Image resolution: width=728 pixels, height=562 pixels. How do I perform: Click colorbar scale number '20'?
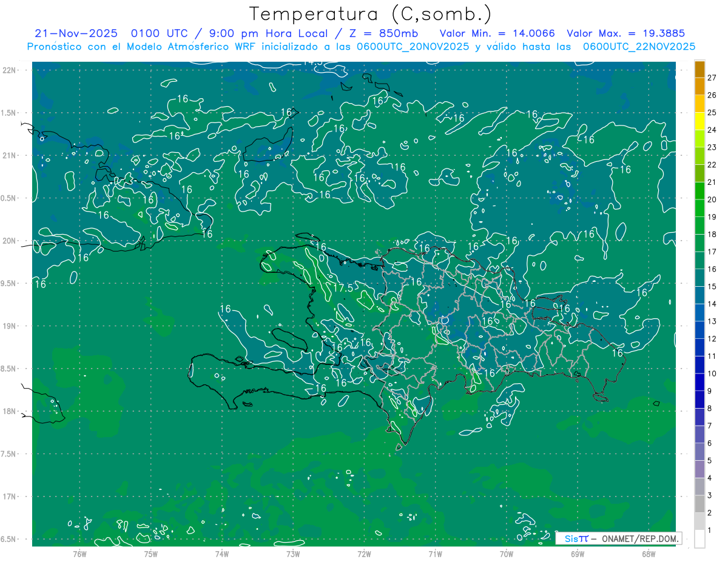click(712, 199)
